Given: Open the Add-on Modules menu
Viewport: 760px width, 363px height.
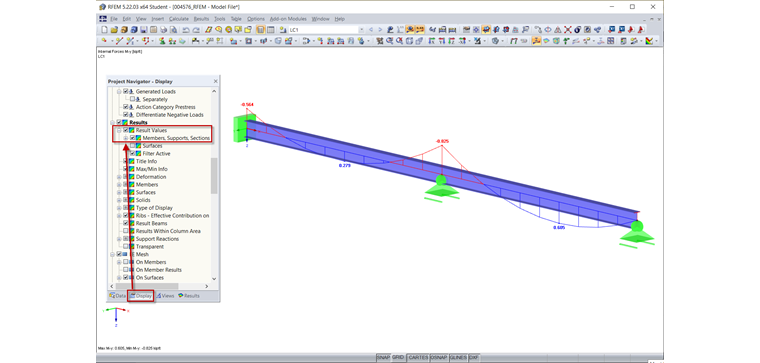Looking at the screenshot, I should pos(288,19).
